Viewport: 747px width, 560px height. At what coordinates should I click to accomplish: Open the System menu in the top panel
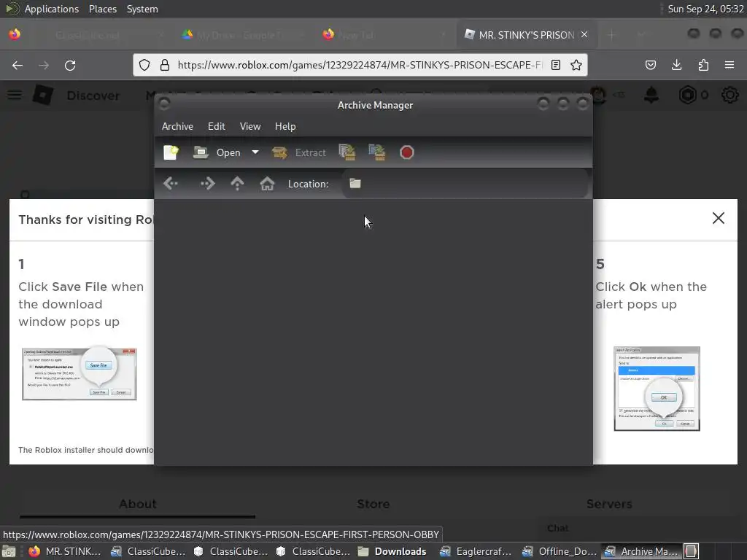[142, 9]
